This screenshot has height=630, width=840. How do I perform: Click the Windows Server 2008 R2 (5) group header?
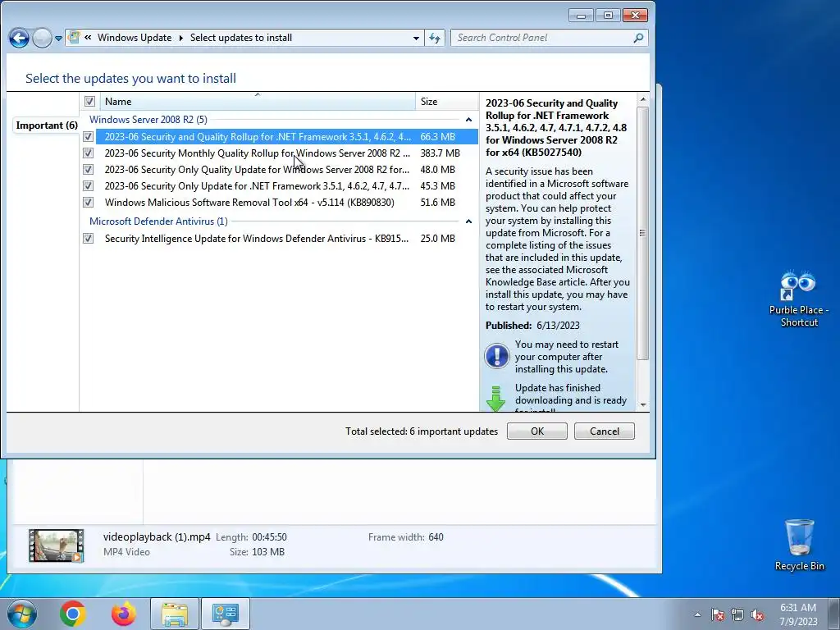tap(148, 120)
